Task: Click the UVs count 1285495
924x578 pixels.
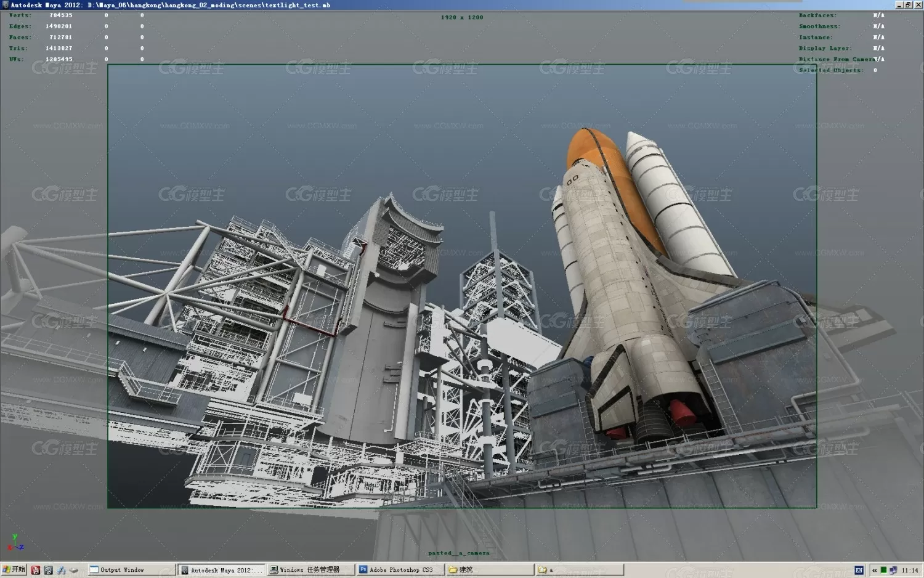Action: (59, 59)
